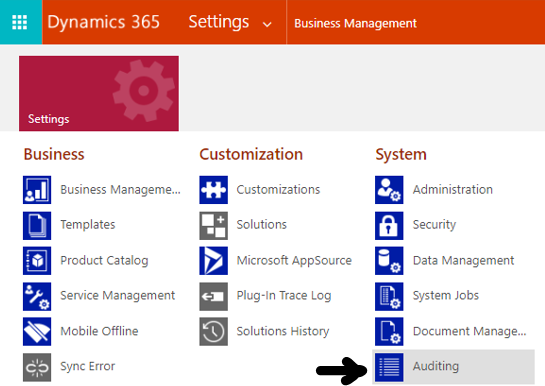The image size is (545, 386).
Task: Click the Customizations puzzle icon
Action: 213,190
